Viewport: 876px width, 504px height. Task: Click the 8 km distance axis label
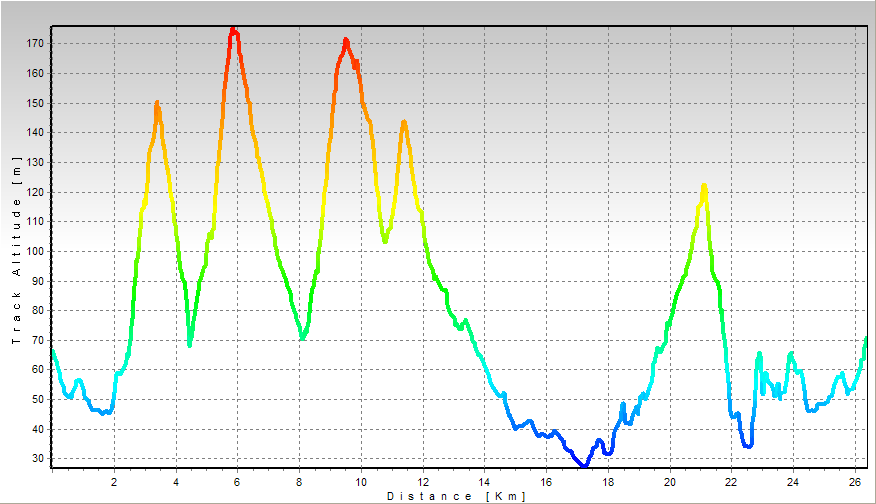299,482
